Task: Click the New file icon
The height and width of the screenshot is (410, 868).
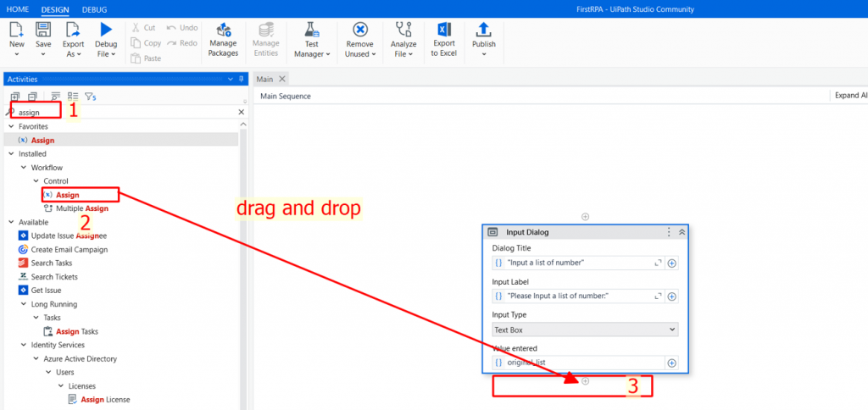Action: pyautogui.click(x=17, y=30)
